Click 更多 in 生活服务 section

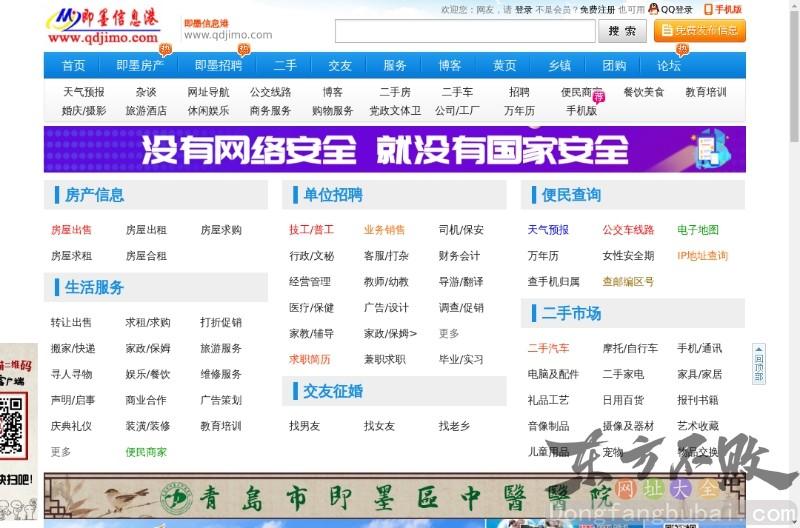pyautogui.click(x=61, y=452)
